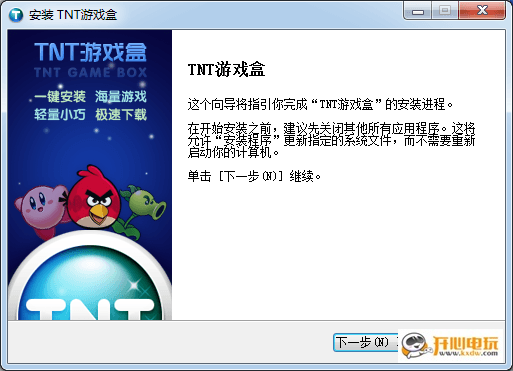This screenshot has width=513, height=371.
Task: Click the 海量游戏 text in banner
Action: (121, 97)
